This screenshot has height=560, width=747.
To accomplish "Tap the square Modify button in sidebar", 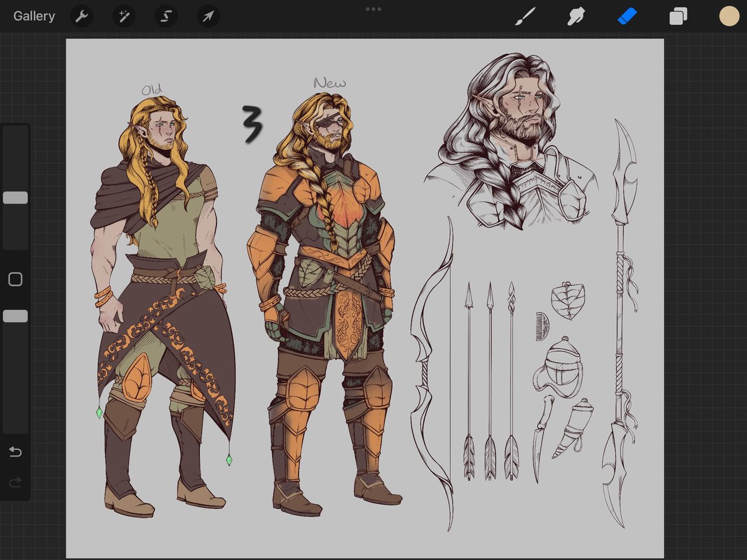I will coord(16,279).
